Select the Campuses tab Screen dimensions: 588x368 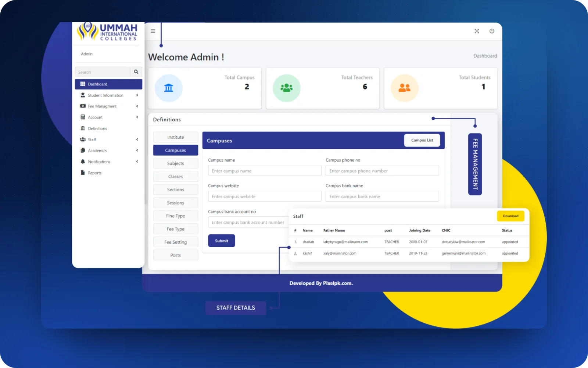tap(176, 150)
